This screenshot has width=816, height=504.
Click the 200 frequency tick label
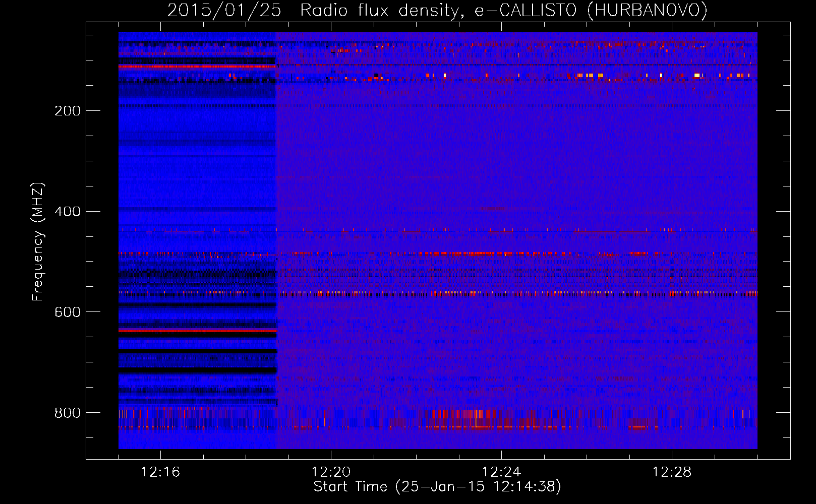tap(68, 111)
